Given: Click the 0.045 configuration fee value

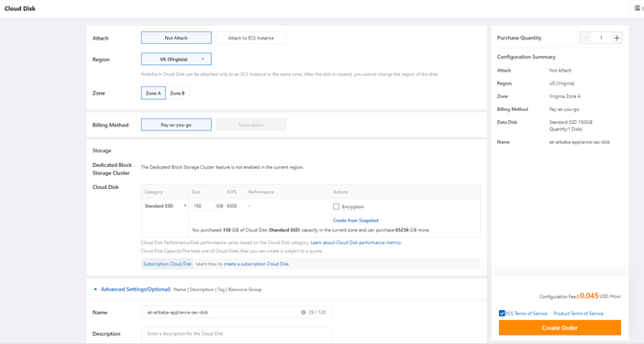Looking at the screenshot, I should pos(589,295).
